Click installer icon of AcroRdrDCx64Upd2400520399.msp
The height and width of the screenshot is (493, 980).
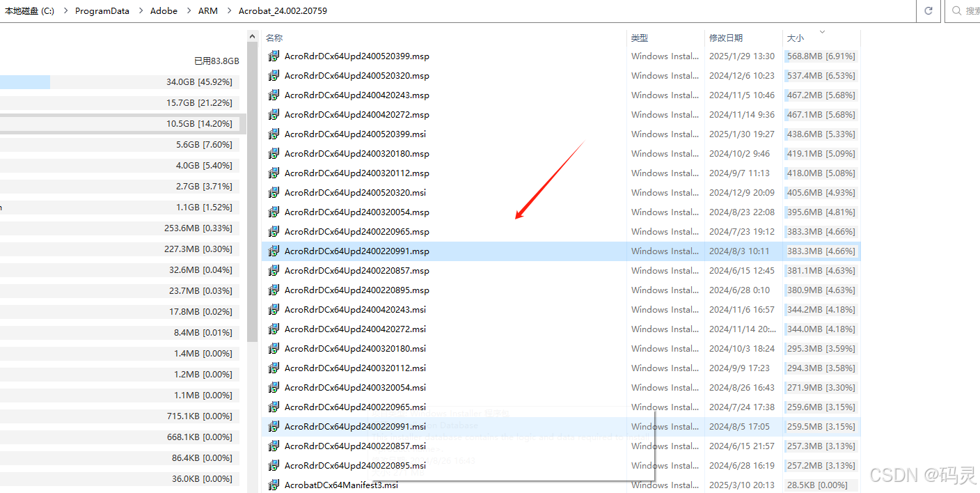point(274,56)
